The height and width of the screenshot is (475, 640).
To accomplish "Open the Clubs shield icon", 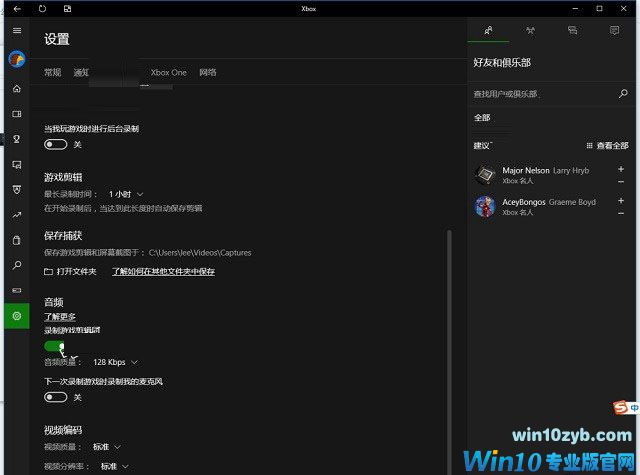I will pyautogui.click(x=17, y=190).
